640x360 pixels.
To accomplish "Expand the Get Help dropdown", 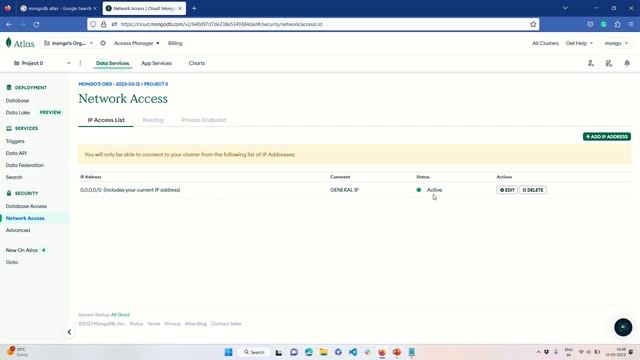I will click(579, 43).
